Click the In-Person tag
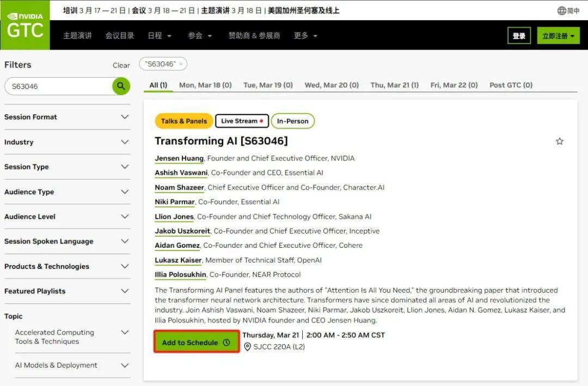Screen dimensions: 588x386 (x=292, y=121)
